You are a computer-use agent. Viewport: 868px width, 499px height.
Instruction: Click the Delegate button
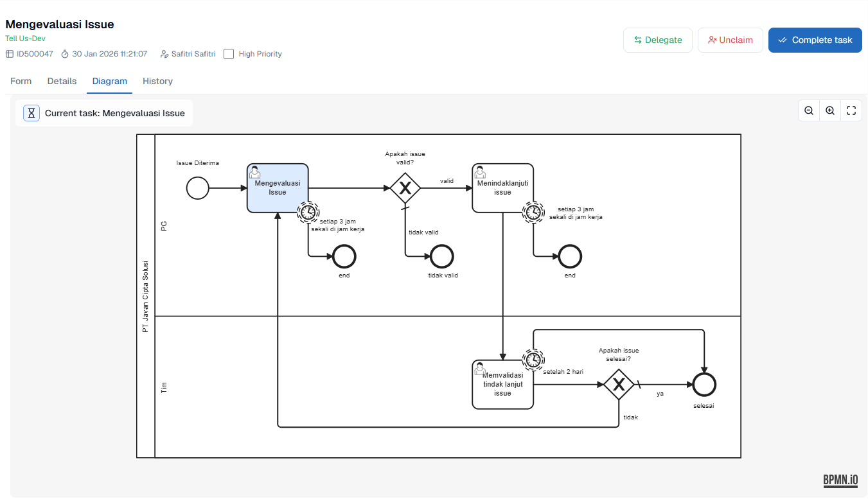tap(657, 39)
